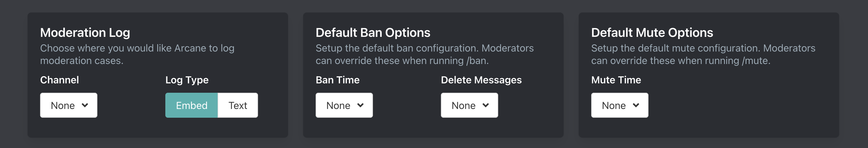Click the mute configuration description text
Image resolution: width=868 pixels, height=148 pixels.
703,54
